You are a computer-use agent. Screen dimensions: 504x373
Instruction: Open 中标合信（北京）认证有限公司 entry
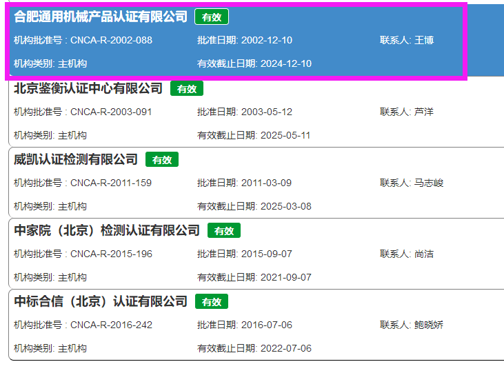(100, 301)
